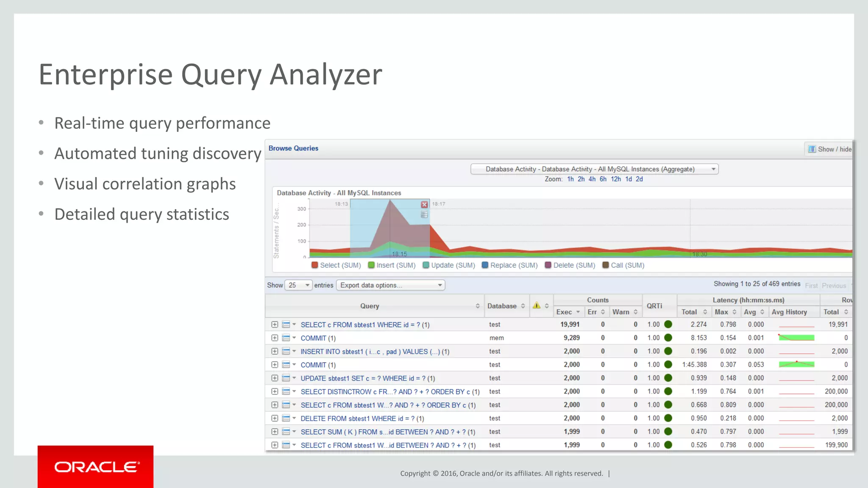This screenshot has height=488, width=868.
Task: Open the Show 25 entries dropdown
Action: 298,285
